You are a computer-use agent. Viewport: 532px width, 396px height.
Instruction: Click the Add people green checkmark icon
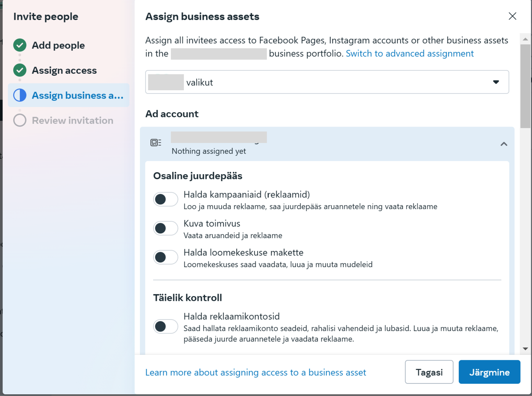click(x=20, y=45)
